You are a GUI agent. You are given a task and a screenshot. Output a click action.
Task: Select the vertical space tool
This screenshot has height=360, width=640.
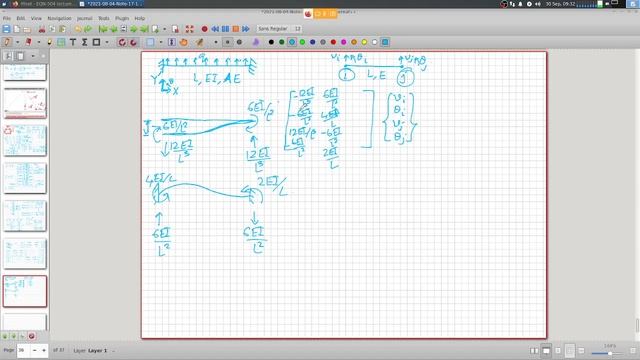(x=172, y=42)
